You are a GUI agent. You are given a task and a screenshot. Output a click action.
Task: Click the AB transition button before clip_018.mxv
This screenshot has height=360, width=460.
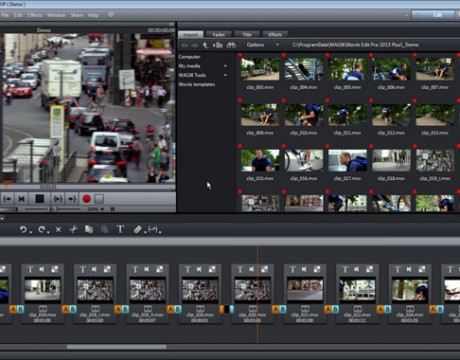pyautogui.click(x=17, y=309)
